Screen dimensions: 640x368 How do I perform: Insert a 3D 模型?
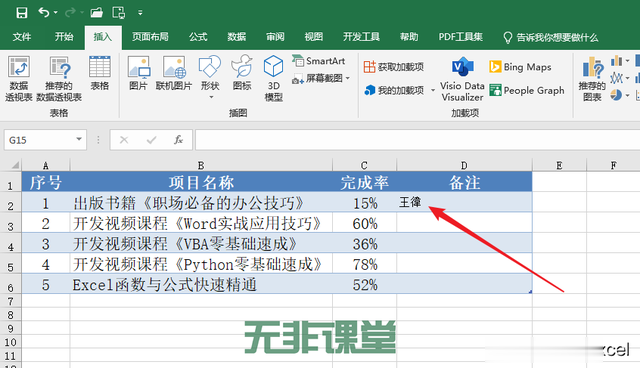point(273,78)
